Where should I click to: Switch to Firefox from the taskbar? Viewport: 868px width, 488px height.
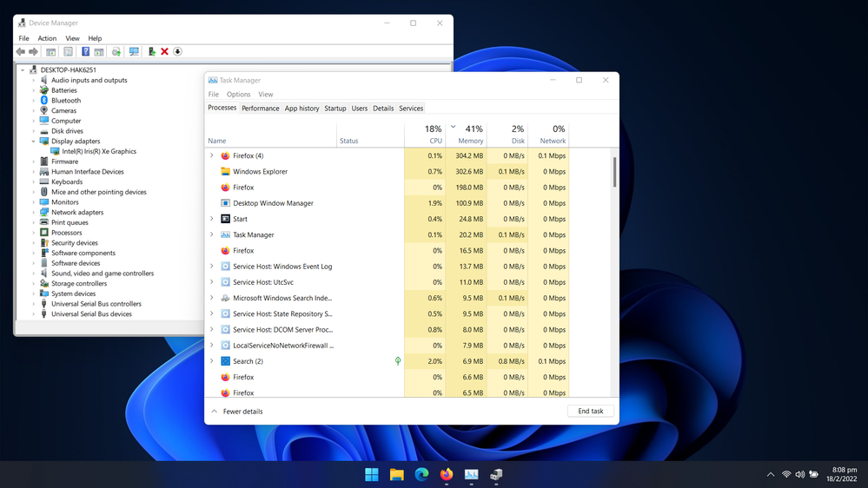pos(447,474)
